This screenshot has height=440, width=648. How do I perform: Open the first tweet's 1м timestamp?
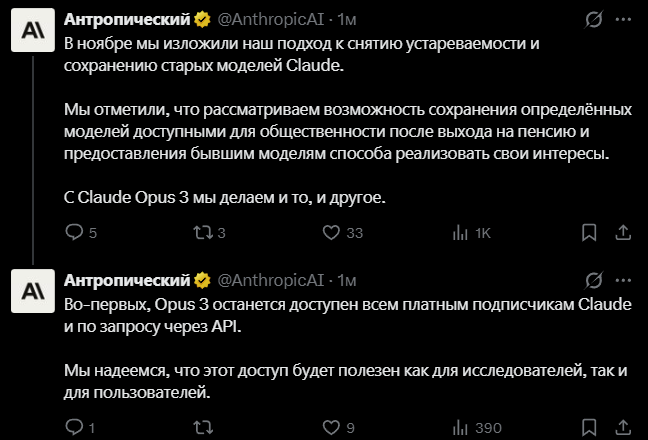[x=347, y=19]
